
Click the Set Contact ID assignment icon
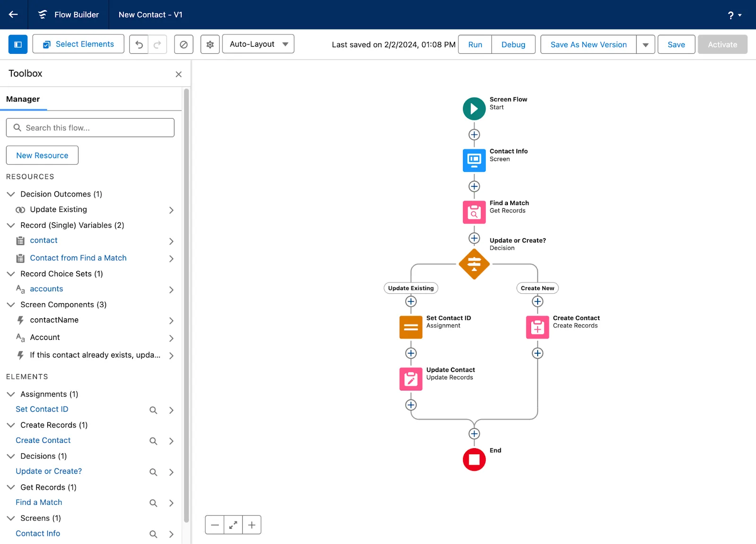411,327
